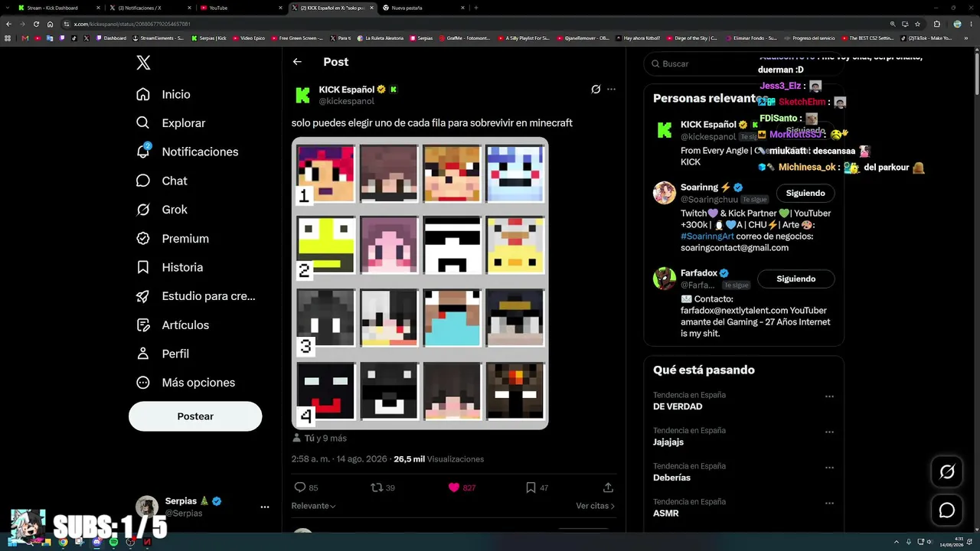Screen dimensions: 980x551
Task: Open the Grok icon on the post
Action: [x=596, y=90]
